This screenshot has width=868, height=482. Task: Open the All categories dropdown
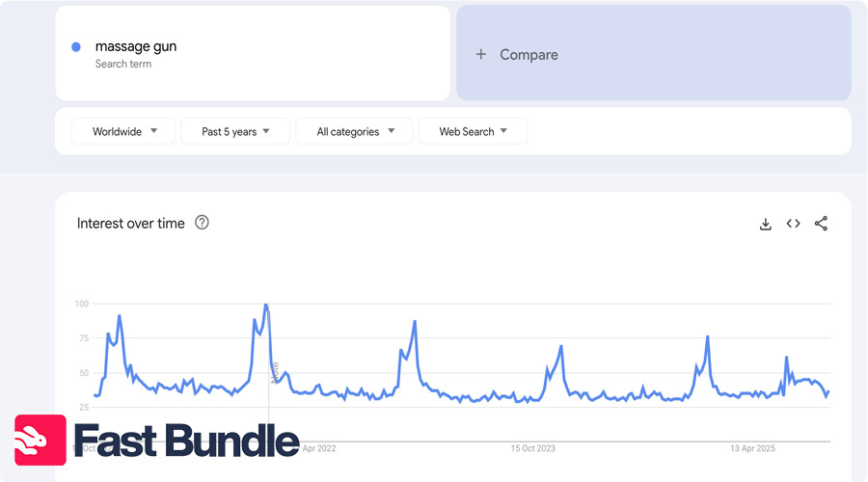click(354, 131)
